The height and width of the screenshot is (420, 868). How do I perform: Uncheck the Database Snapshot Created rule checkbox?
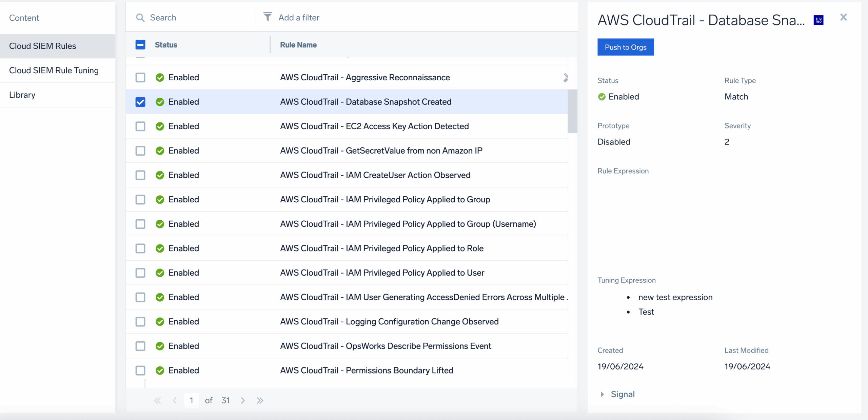[140, 101]
